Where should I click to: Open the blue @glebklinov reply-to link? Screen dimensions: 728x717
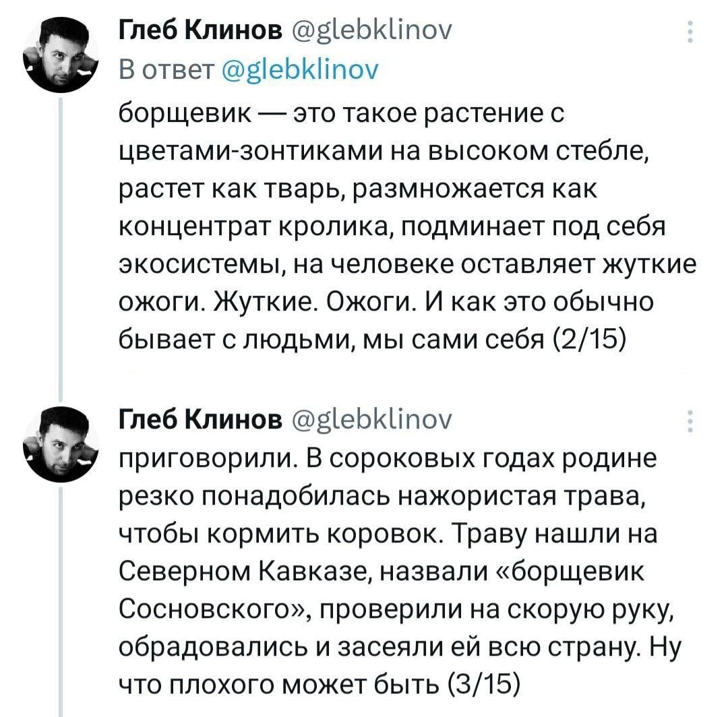301,69
